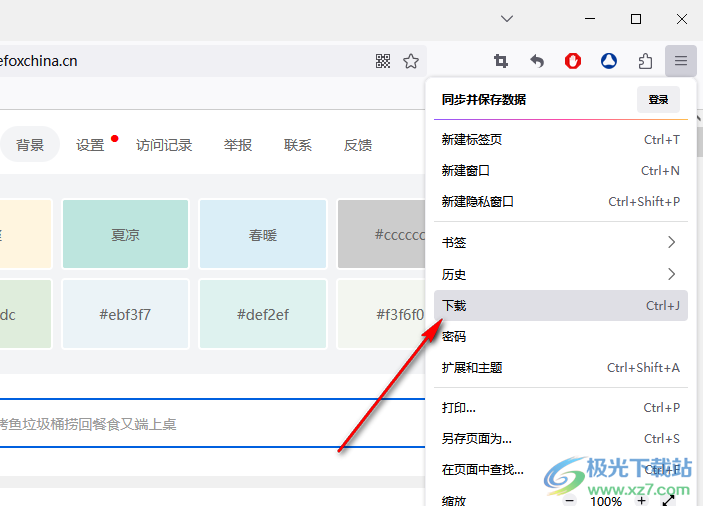Image resolution: width=703 pixels, height=506 pixels.
Task: Minimize the browser window
Action: pos(590,19)
